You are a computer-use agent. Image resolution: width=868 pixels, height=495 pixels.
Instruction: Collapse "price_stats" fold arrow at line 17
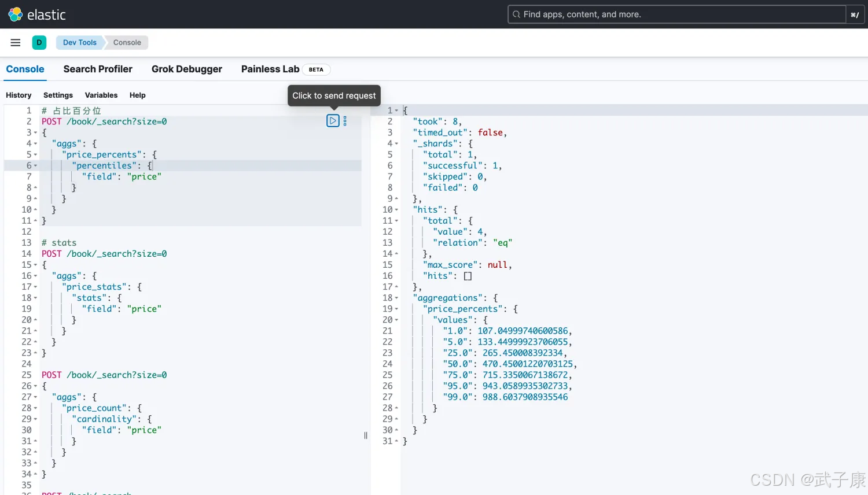tap(36, 287)
